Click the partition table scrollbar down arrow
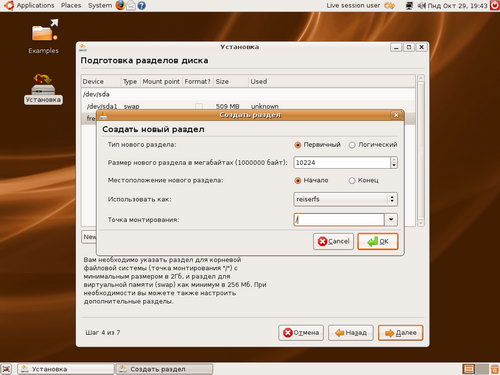Viewport: 500px width, 375px height. point(421,223)
